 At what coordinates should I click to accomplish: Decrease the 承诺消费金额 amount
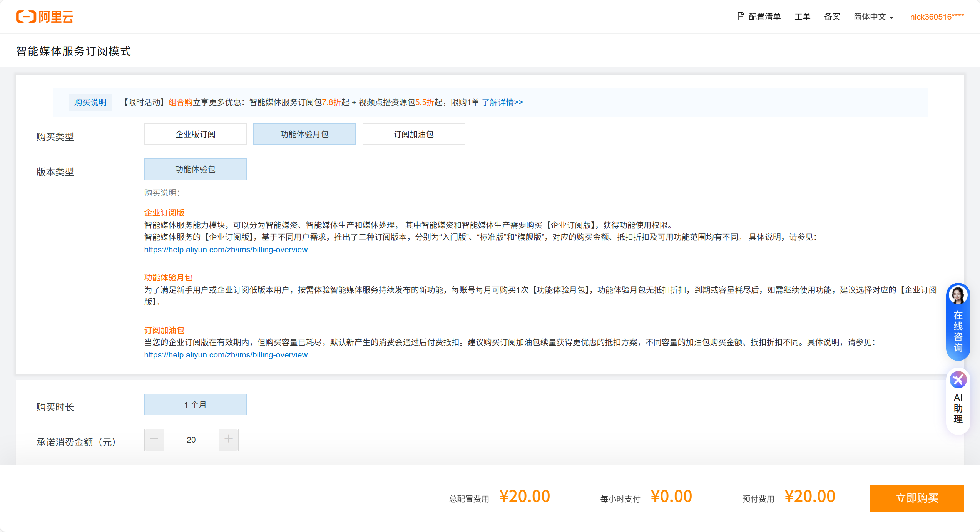coord(154,440)
